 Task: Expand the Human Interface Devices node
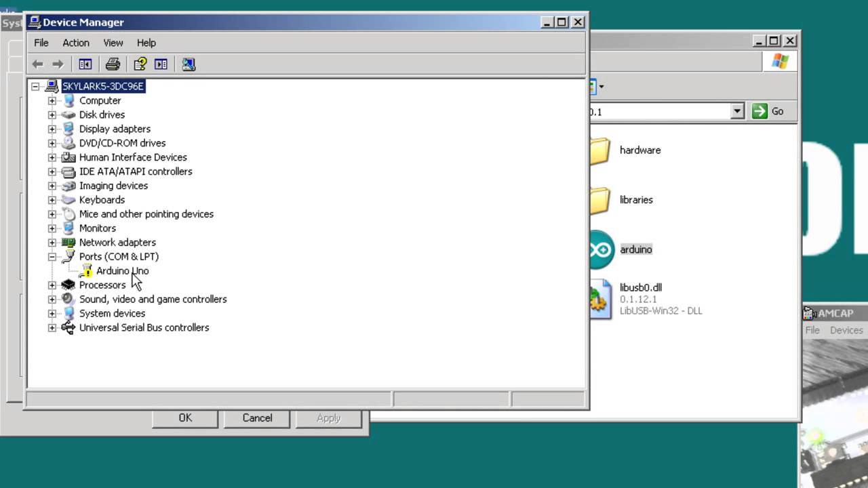(52, 157)
